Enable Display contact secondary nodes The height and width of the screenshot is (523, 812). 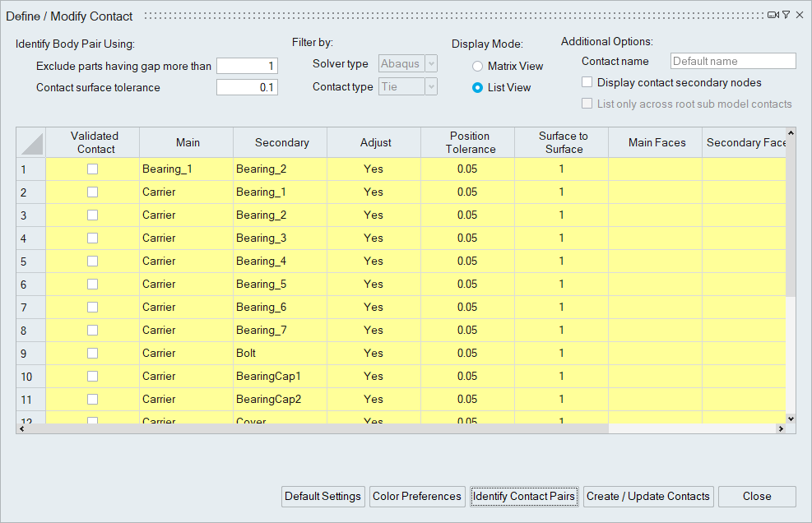[587, 82]
